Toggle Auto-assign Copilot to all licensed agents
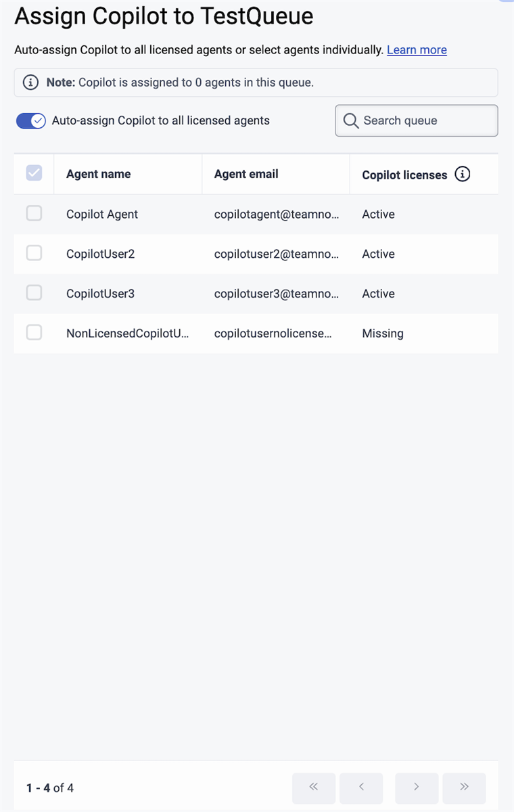The image size is (514, 812). tap(31, 121)
